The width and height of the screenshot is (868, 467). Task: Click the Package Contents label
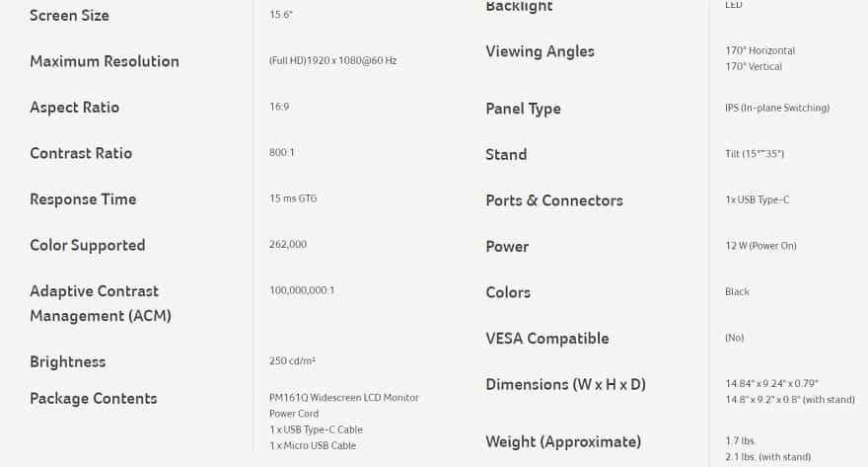pos(94,399)
